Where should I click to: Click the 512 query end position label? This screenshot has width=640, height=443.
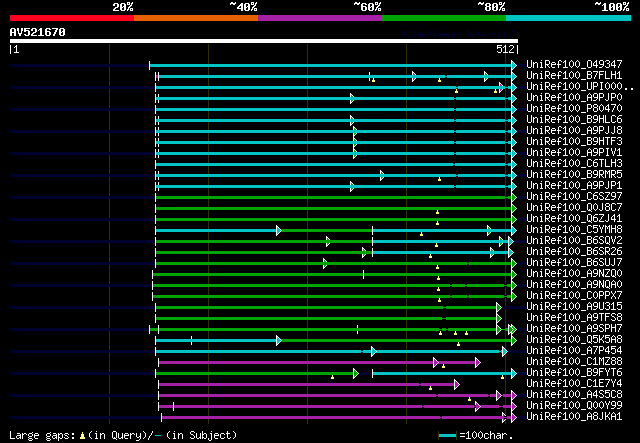505,49
